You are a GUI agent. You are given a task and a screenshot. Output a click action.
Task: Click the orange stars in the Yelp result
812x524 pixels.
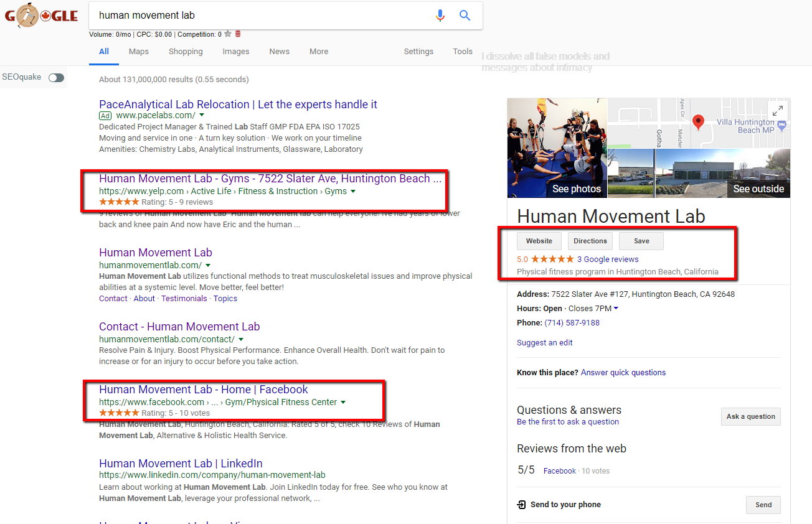tap(119, 202)
